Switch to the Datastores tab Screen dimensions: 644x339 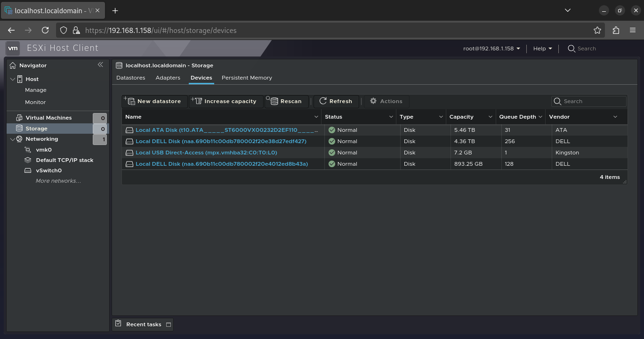131,78
